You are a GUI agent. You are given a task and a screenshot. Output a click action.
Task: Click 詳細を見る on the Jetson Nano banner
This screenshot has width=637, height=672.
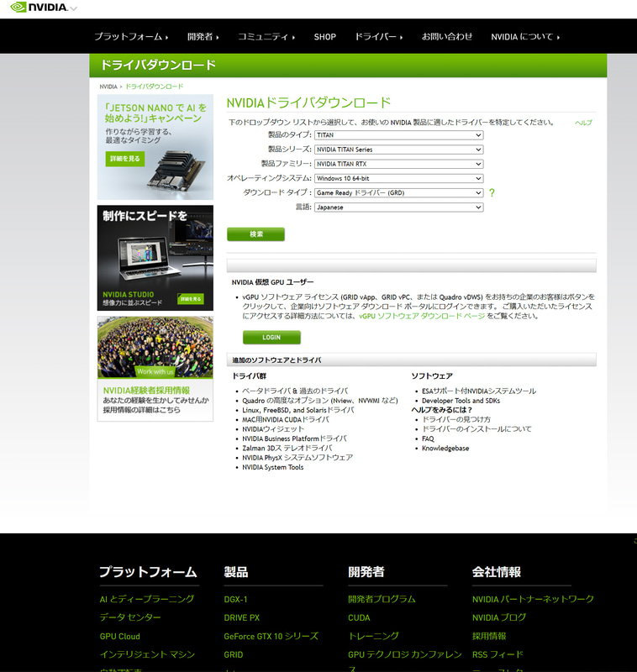pyautogui.click(x=125, y=159)
